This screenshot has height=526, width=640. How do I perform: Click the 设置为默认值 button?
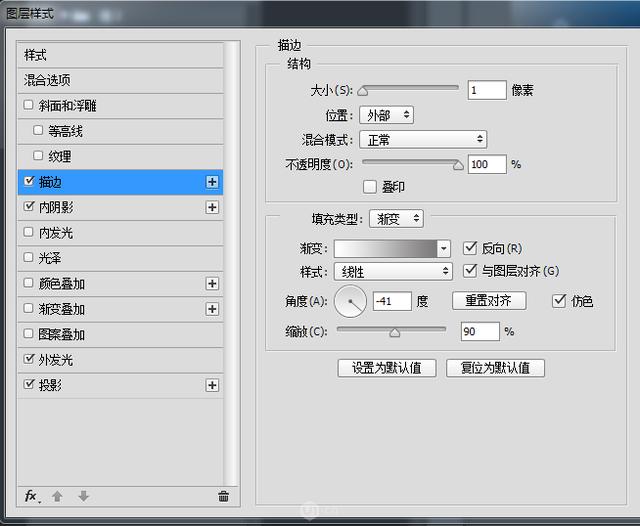click(x=387, y=368)
